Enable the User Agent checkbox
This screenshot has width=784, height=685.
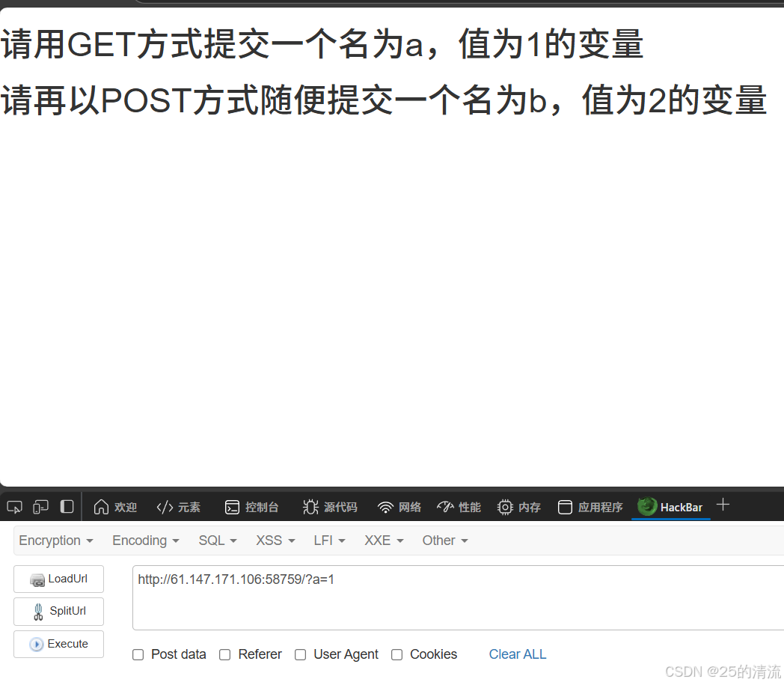pos(300,654)
